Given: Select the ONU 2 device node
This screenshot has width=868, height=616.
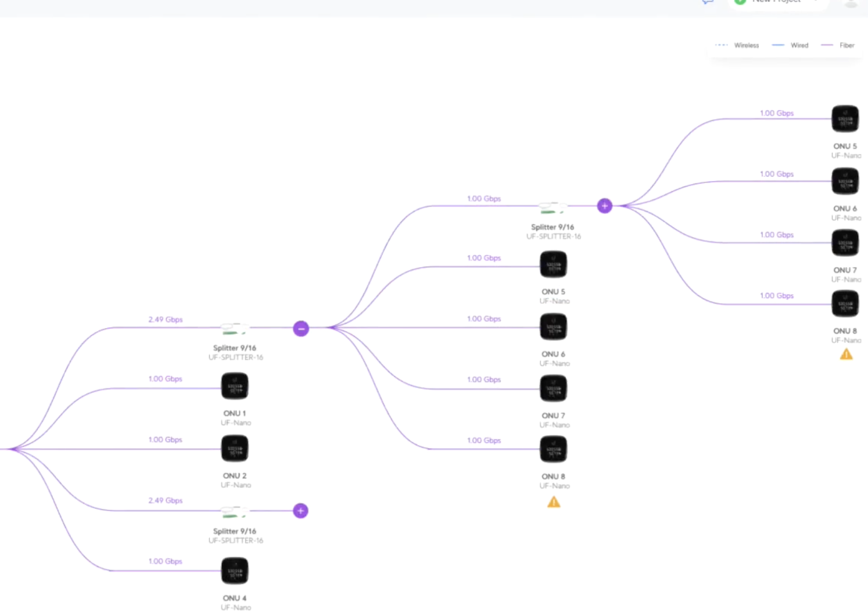Looking at the screenshot, I should [235, 449].
